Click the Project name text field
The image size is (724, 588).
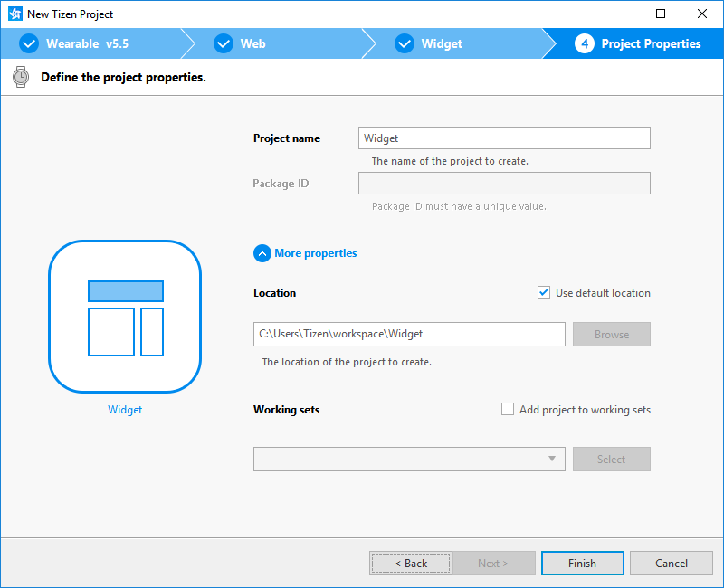pos(504,138)
